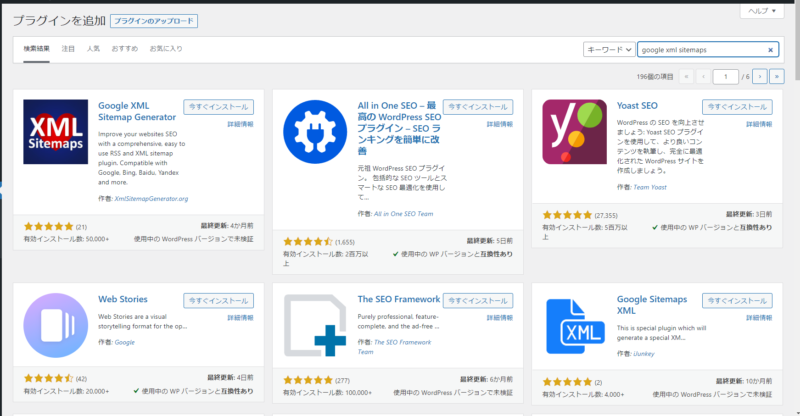This screenshot has height=416, width=800.
Task: Open the Google XML Sitemap Generator plugin icon
Action: click(x=56, y=132)
